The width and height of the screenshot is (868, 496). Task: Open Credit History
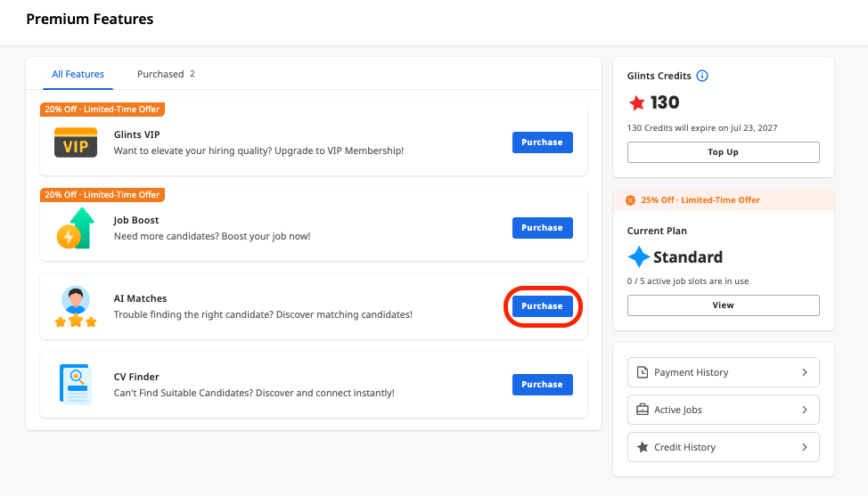tap(723, 447)
